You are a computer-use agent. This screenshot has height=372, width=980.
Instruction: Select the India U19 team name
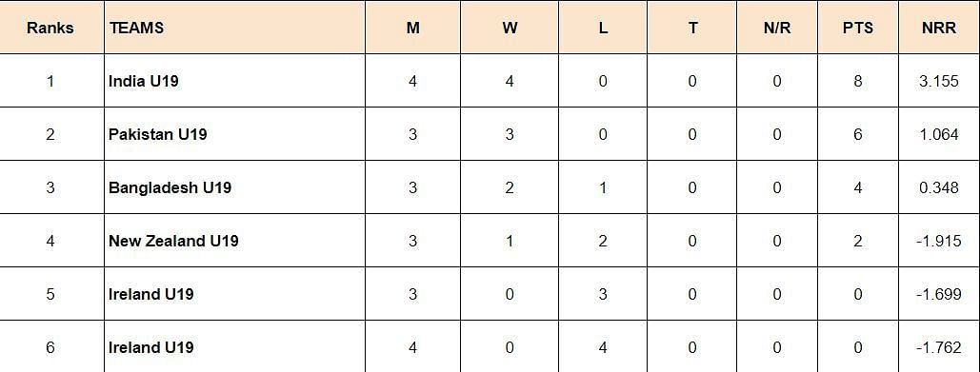tap(143, 81)
